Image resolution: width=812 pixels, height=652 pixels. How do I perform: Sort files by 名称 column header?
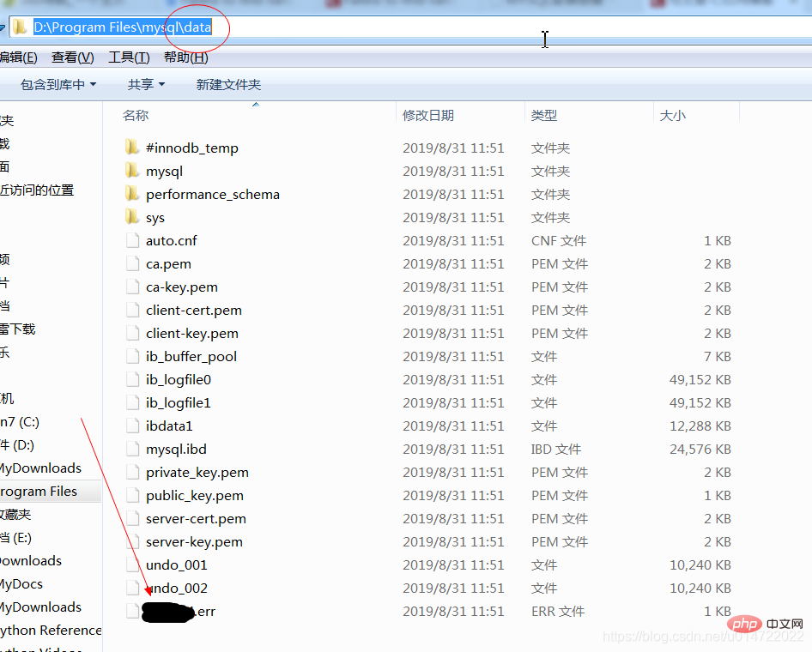[136, 115]
